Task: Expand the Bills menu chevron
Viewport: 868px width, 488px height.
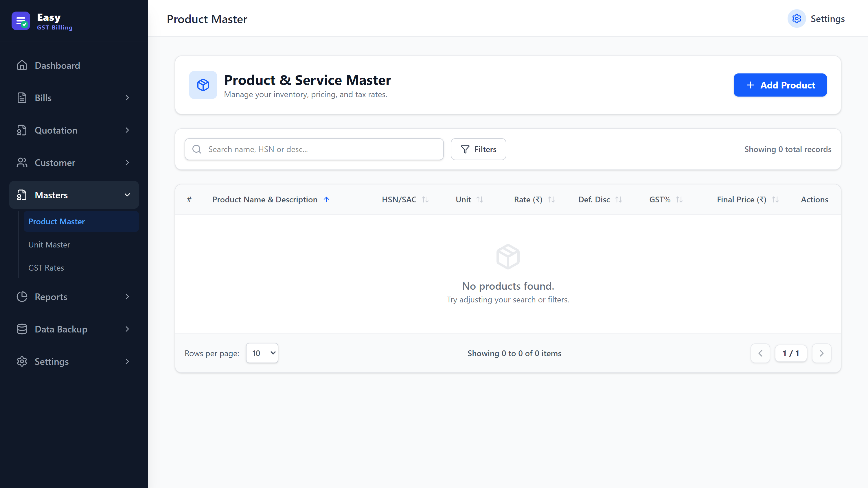Action: [x=127, y=98]
